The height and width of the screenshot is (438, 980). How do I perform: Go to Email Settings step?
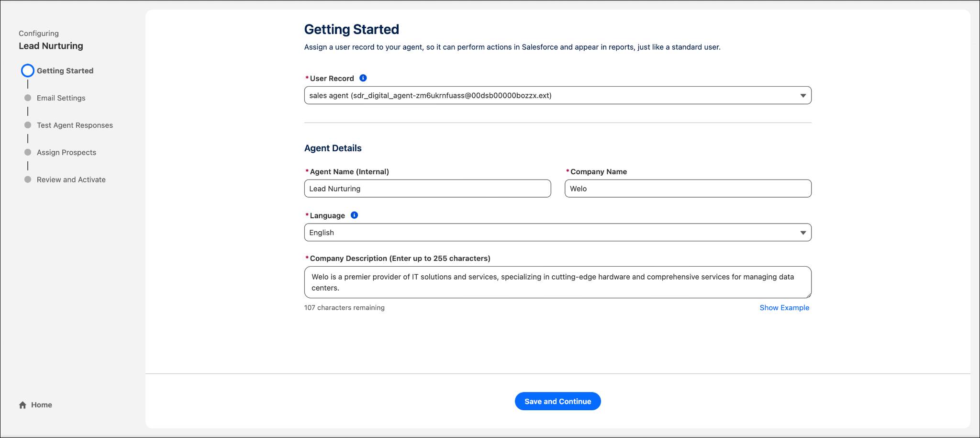click(61, 98)
